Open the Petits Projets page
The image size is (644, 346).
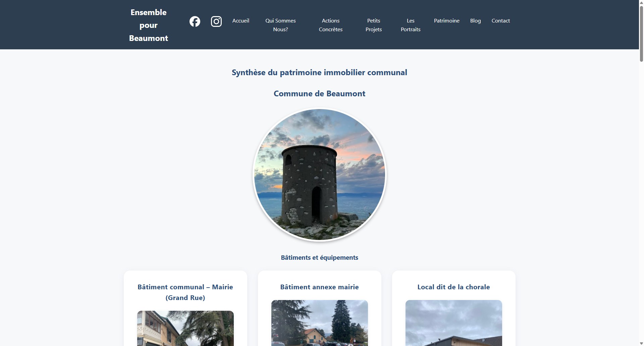(374, 25)
